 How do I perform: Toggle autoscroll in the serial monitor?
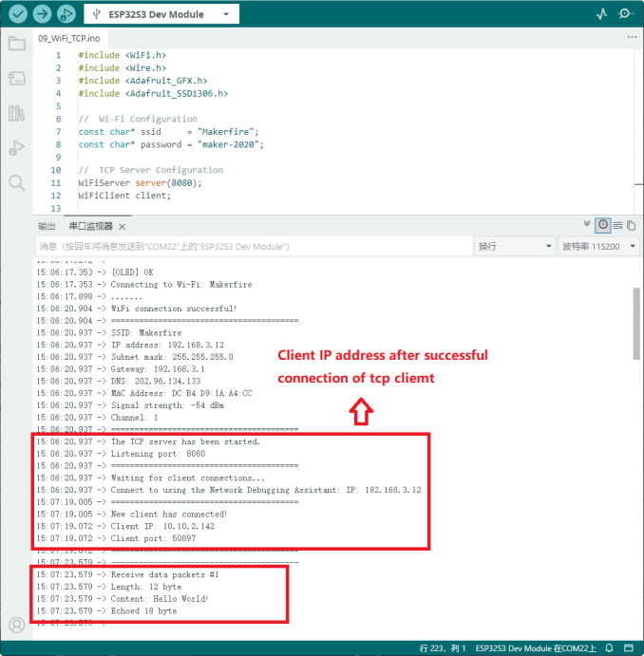point(587,224)
